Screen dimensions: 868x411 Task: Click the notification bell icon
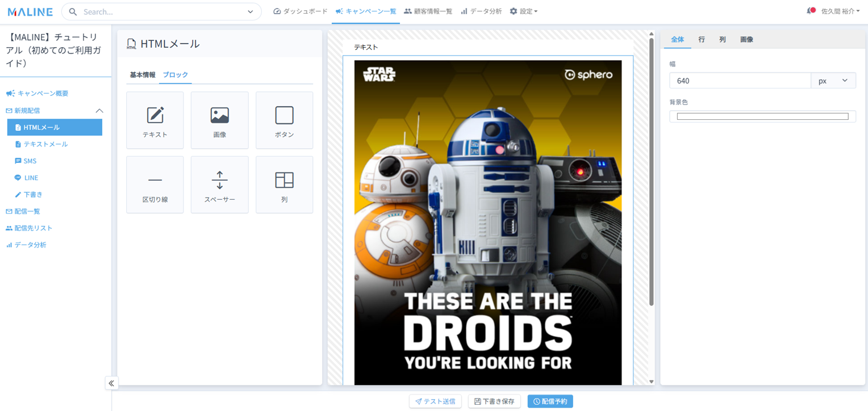coord(811,11)
